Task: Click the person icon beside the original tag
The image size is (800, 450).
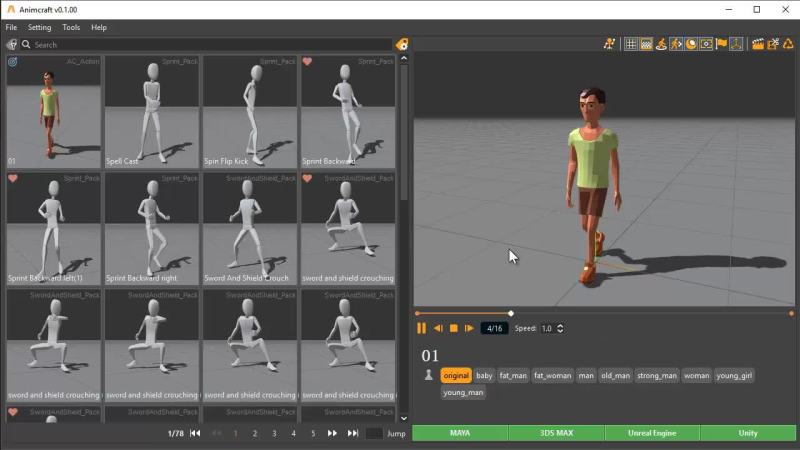Action: tap(429, 375)
